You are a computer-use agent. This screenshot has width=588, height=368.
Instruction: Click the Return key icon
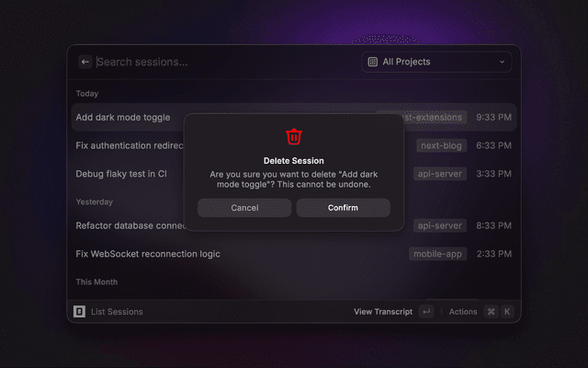[426, 311]
